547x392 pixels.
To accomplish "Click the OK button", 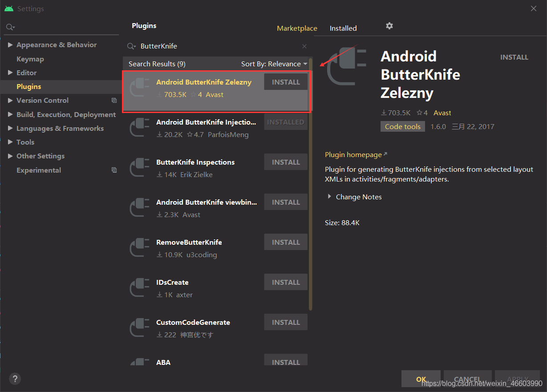I will [x=421, y=379].
